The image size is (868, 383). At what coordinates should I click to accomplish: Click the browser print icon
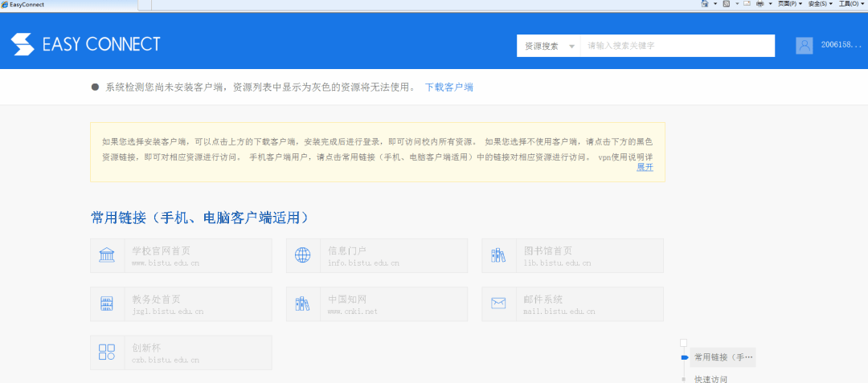point(760,4)
